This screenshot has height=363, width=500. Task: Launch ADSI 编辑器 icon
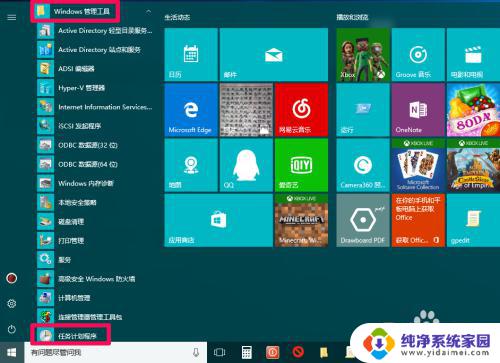[x=45, y=69]
